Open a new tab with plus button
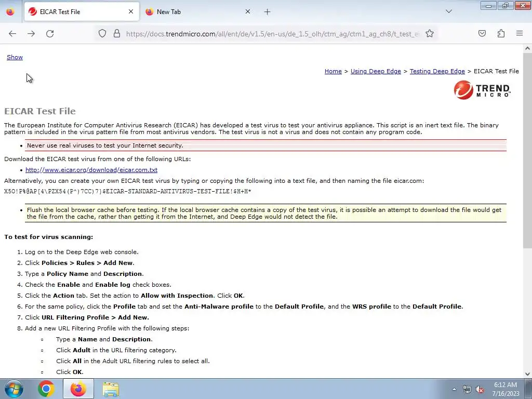The width and height of the screenshot is (532, 399). 268,12
